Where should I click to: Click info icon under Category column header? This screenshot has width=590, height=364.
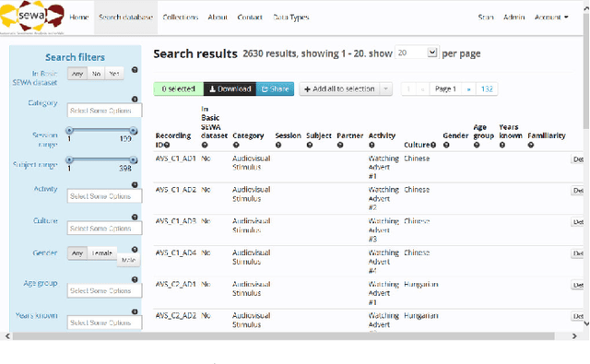(236, 145)
